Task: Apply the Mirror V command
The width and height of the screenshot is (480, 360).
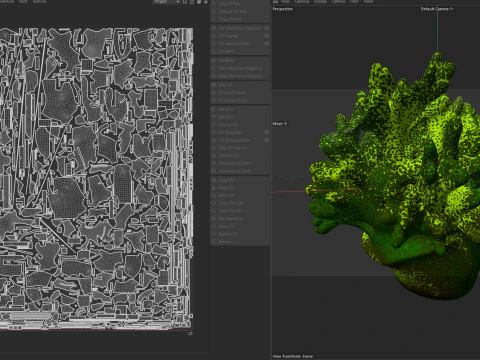Action: click(x=240, y=117)
